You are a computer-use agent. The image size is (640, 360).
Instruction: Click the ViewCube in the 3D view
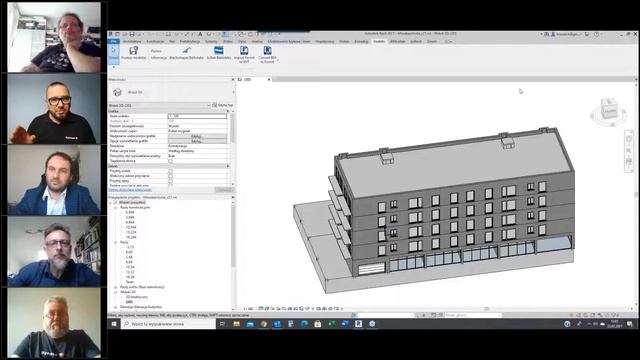pyautogui.click(x=609, y=110)
